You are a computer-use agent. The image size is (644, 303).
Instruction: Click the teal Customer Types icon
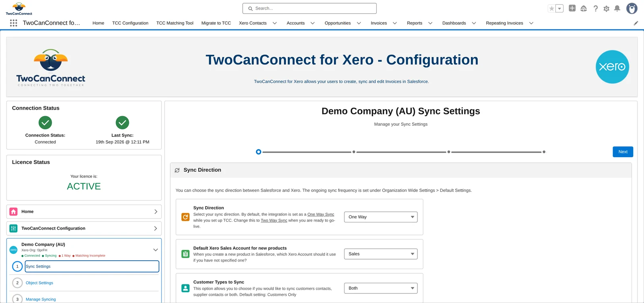tap(186, 288)
